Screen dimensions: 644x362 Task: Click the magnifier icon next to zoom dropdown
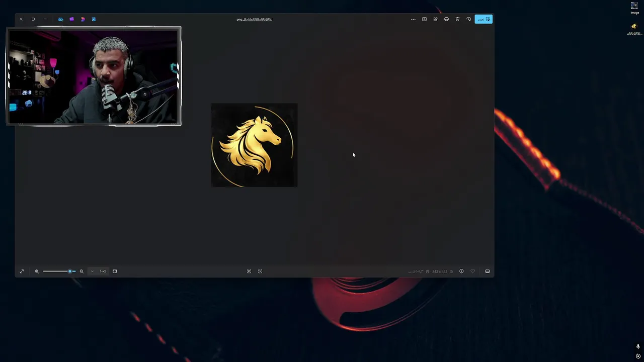click(x=82, y=271)
